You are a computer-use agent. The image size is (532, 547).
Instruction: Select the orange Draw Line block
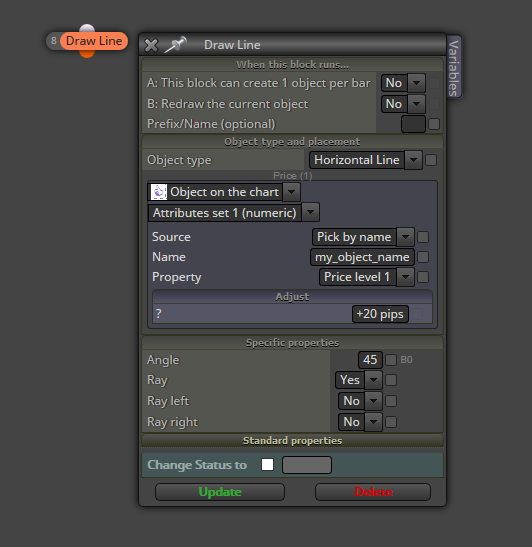coord(94,41)
